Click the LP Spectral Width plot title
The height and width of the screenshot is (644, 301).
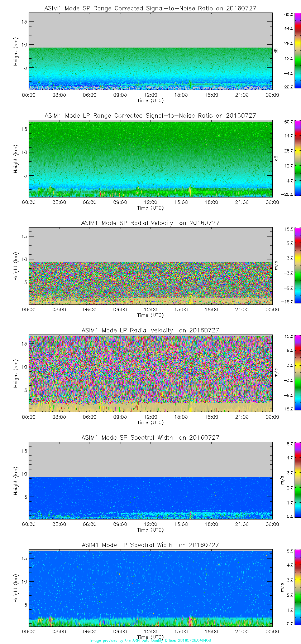point(150,545)
